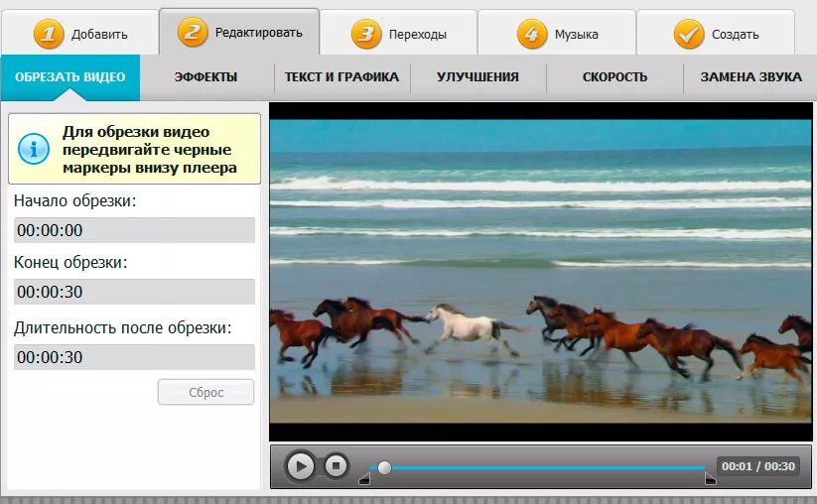Click the Начало обрезки time field
The width and height of the screenshot is (817, 504).
134,230
